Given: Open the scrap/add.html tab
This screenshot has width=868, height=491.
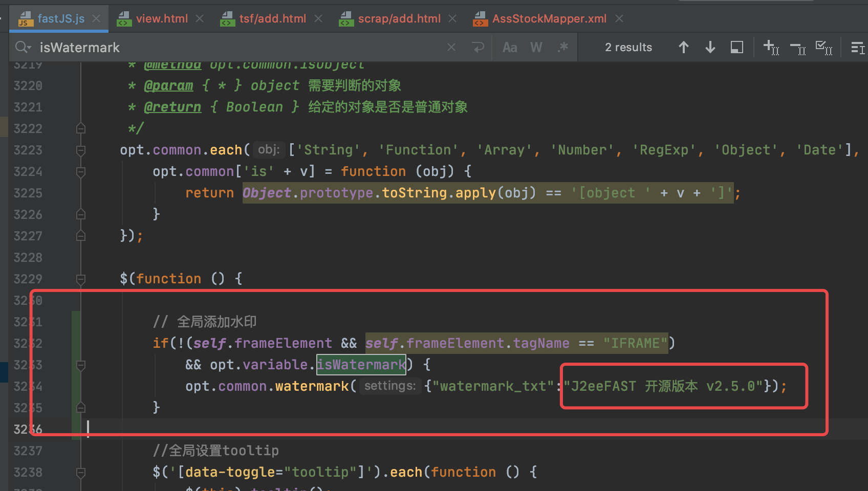Looking at the screenshot, I should tap(399, 19).
